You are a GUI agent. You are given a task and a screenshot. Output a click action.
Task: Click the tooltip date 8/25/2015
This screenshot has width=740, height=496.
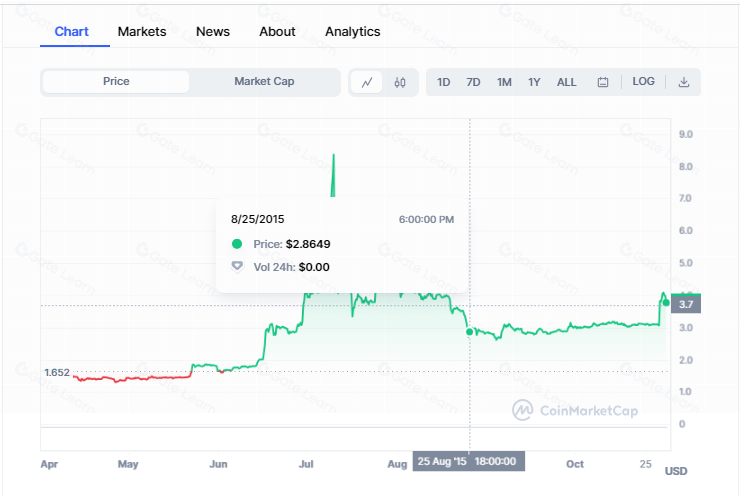258,219
